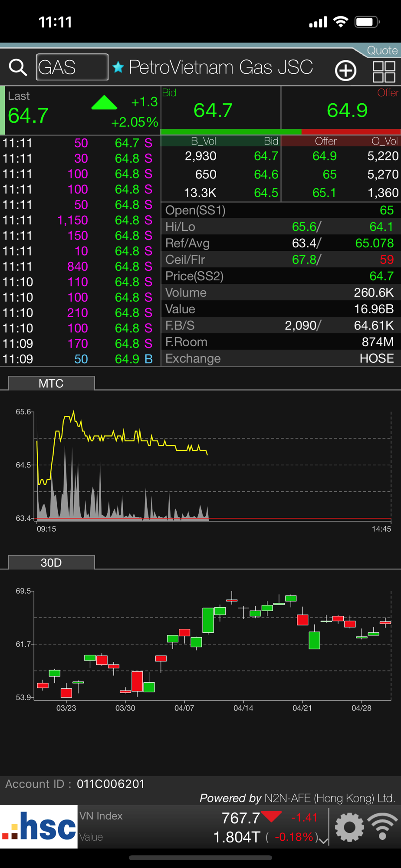Tap the 30D candlestick chart

click(213, 644)
